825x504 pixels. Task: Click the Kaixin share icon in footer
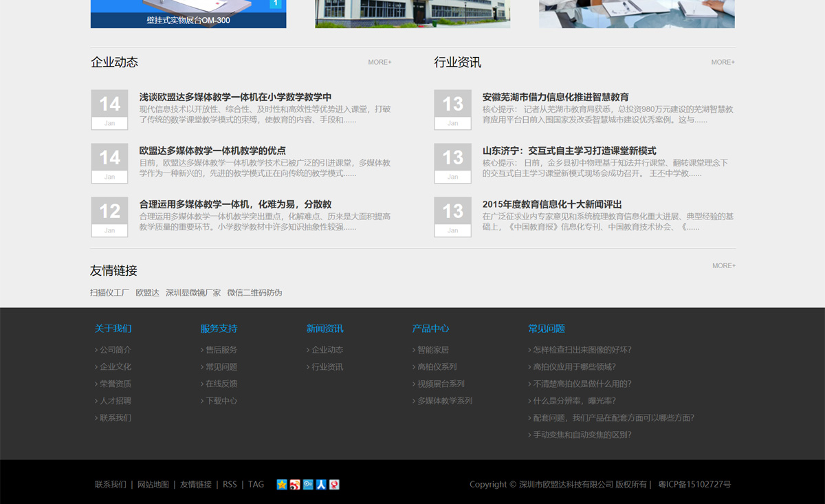pyautogui.click(x=333, y=484)
